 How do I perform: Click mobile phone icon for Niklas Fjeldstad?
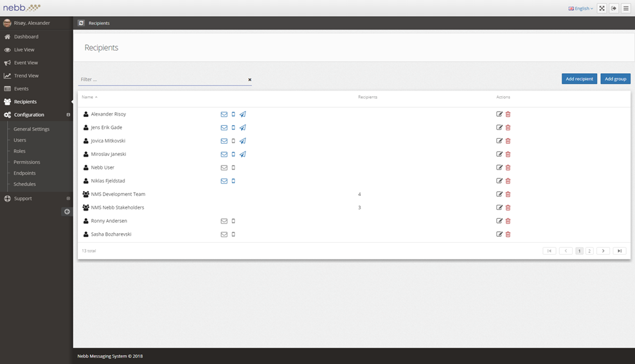[x=233, y=181]
